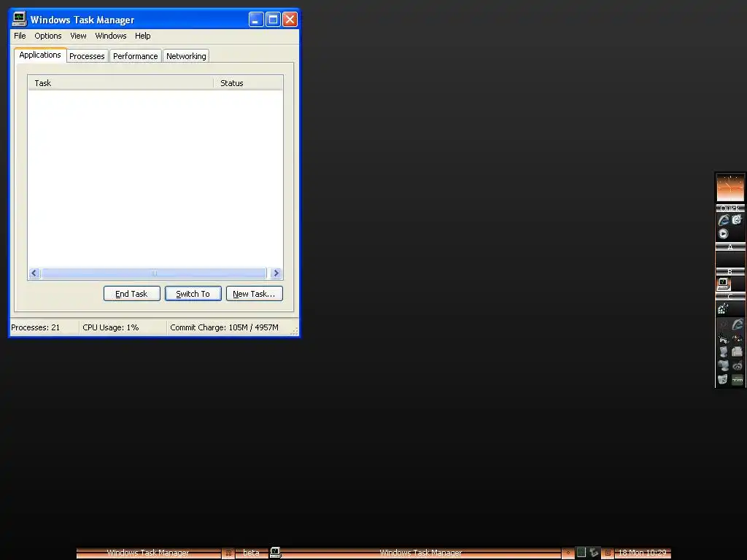Click the horizontal scrollbar right arrow
Viewport: 747px width, 560px height.
pyautogui.click(x=276, y=273)
